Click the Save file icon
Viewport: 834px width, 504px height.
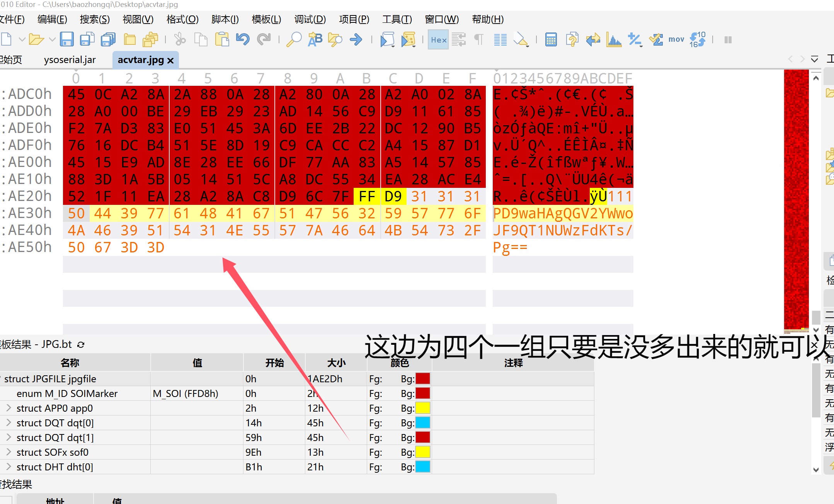(x=66, y=39)
